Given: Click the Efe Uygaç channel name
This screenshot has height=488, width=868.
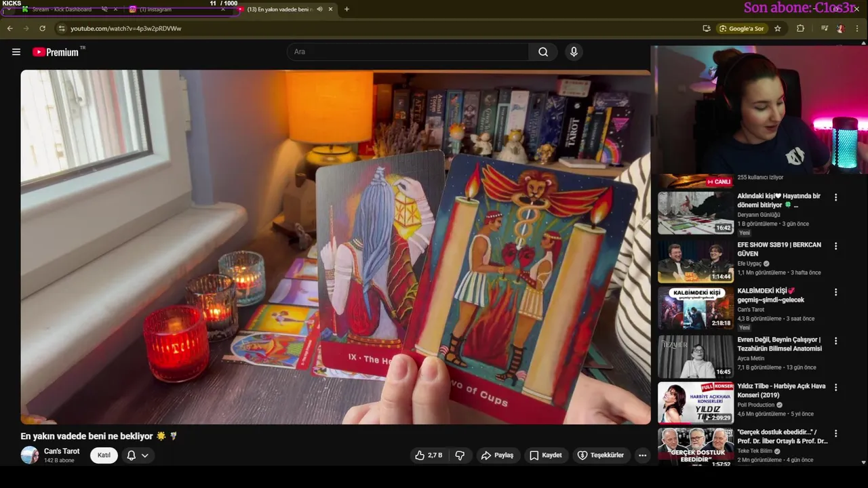Looking at the screenshot, I should (x=750, y=264).
